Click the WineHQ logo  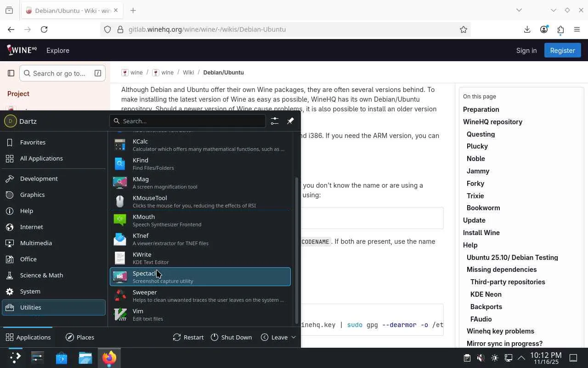click(22, 50)
